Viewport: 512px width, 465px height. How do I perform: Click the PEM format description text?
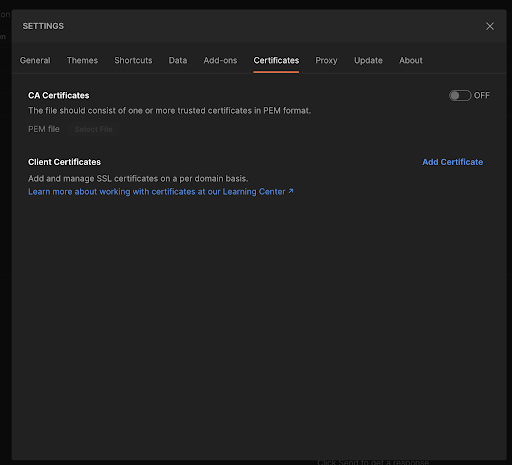tap(169, 111)
